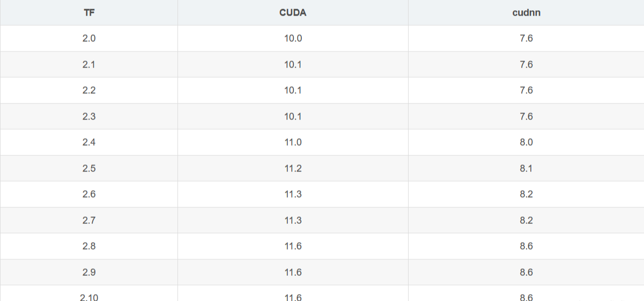
Task: Select the TF 2.10 cell
Action: 89,296
